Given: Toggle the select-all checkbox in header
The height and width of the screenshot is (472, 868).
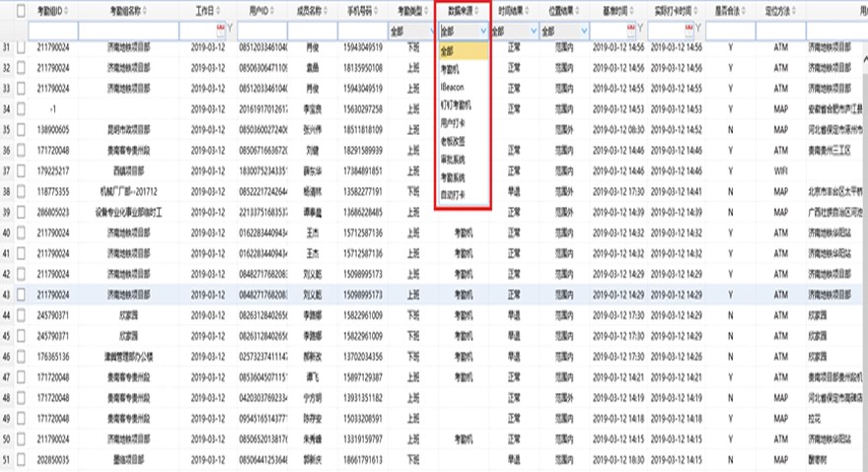Looking at the screenshot, I should click(x=20, y=10).
